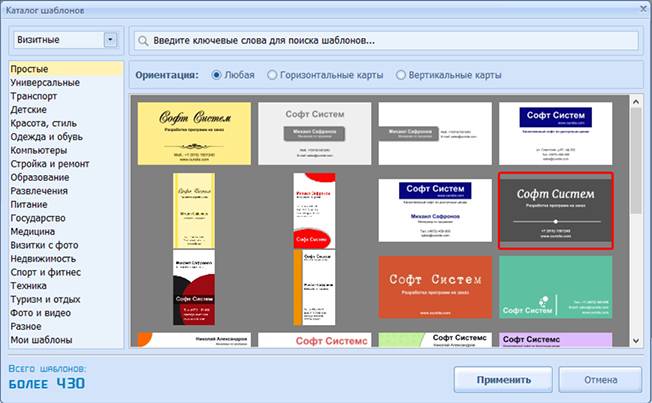652x403 pixels.
Task: Select the white card with blue header banner
Action: tap(435, 210)
